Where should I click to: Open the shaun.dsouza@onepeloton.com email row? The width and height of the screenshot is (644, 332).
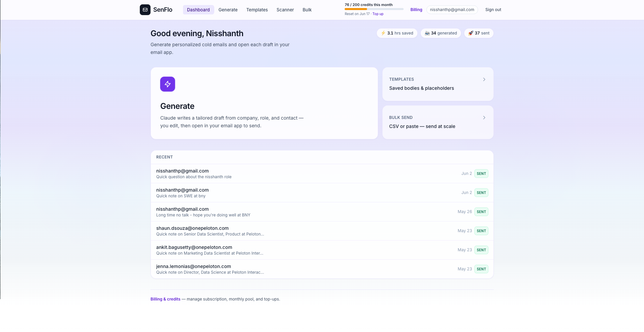point(322,231)
